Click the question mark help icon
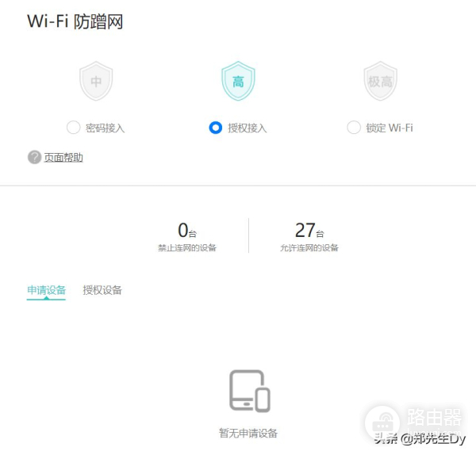The width and height of the screenshot is (476, 455). coord(34,157)
